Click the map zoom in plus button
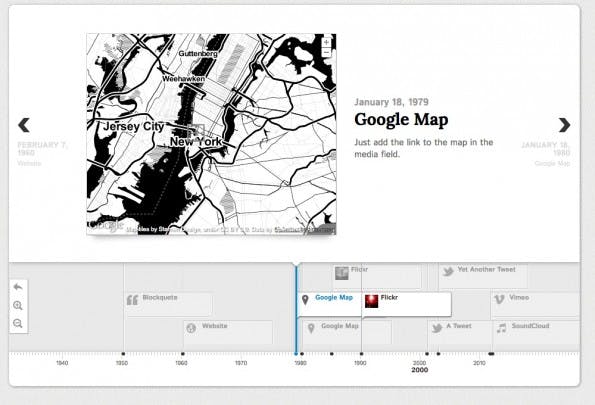The image size is (595, 405). (326, 42)
